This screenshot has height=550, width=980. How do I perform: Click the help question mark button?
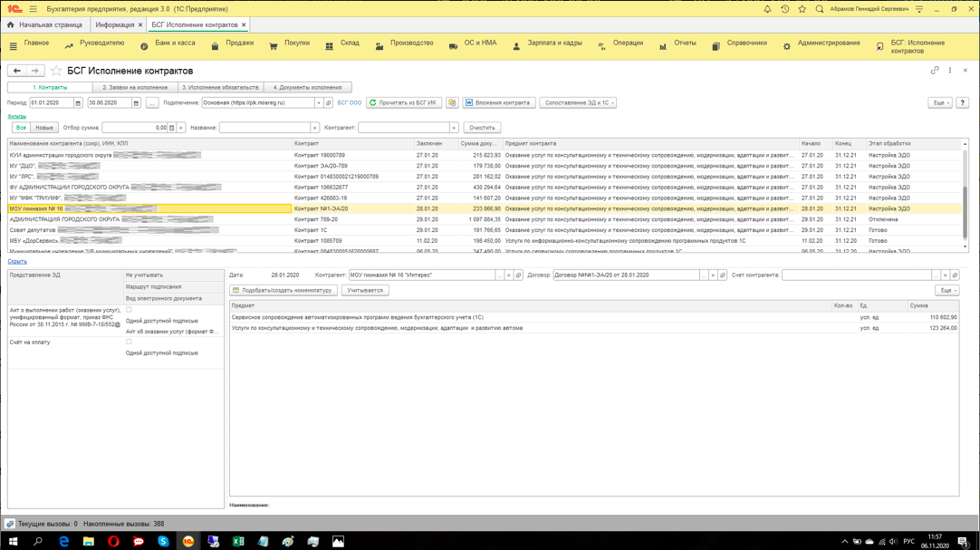pos(962,103)
